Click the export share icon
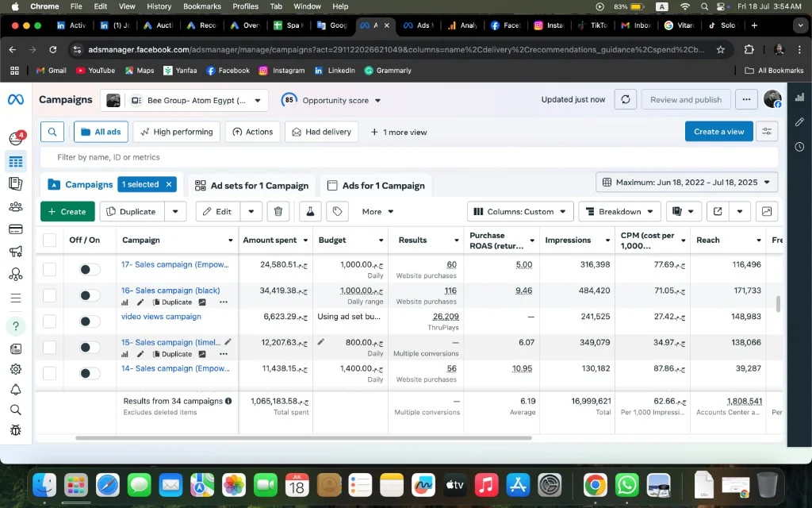The width and height of the screenshot is (812, 508). pyautogui.click(x=718, y=211)
